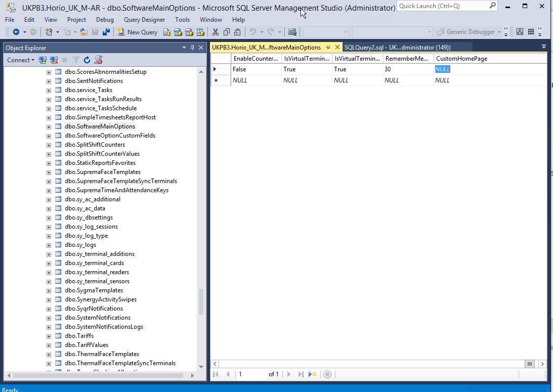This screenshot has height=392, width=553.
Task: Paste using the toolbar clipboard icon
Action: pos(238,32)
